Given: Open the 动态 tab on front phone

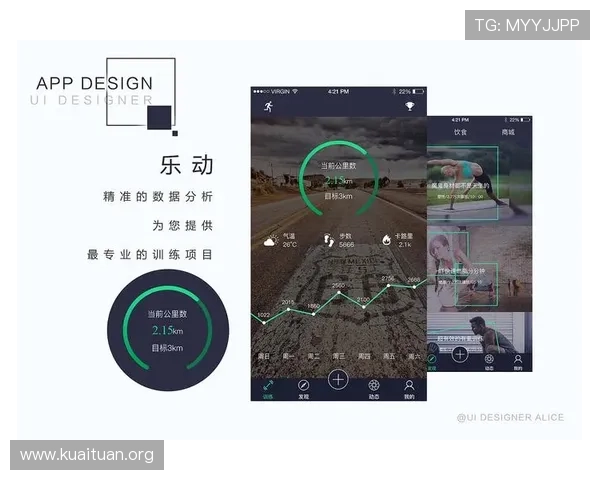Looking at the screenshot, I should [374, 389].
